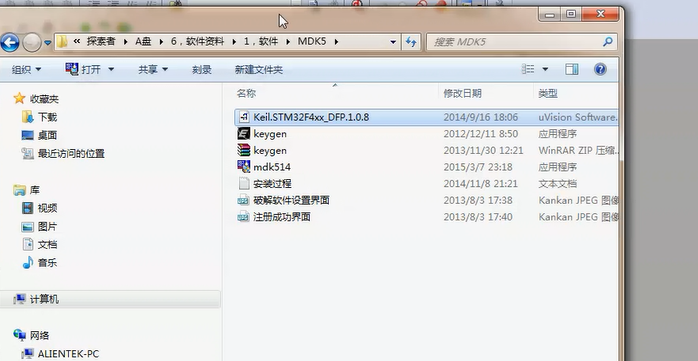This screenshot has height=361, width=698.
Task: Click the MDK5 breadcrumb segment
Action: click(x=312, y=41)
